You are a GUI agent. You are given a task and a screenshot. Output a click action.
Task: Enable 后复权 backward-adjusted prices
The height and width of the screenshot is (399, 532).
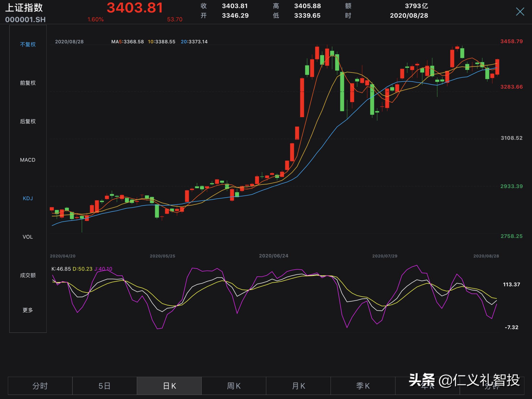point(28,121)
